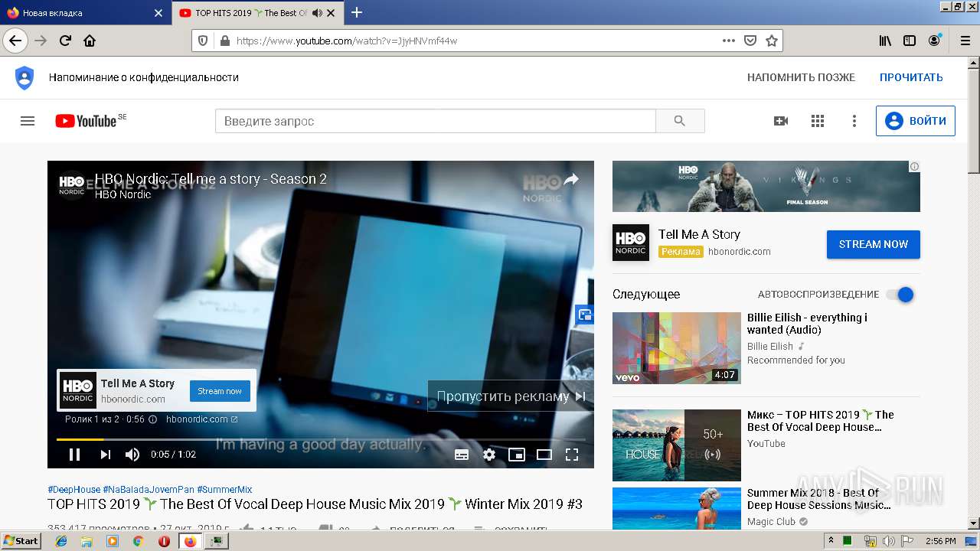Click Пропустить рекламу to skip the ad
Image resolution: width=980 pixels, height=551 pixels.
click(x=511, y=396)
